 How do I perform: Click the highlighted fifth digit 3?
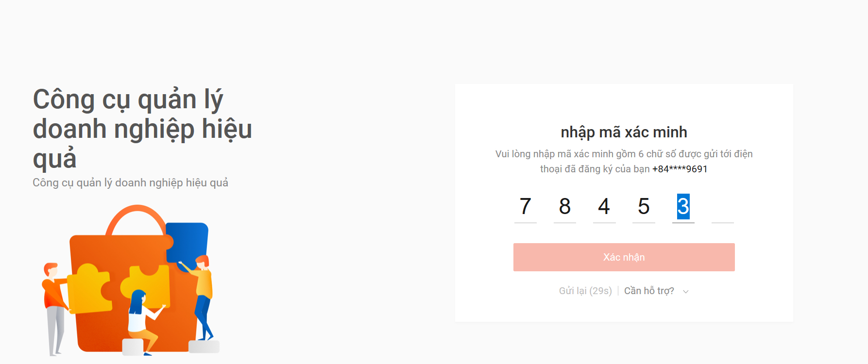pos(683,207)
